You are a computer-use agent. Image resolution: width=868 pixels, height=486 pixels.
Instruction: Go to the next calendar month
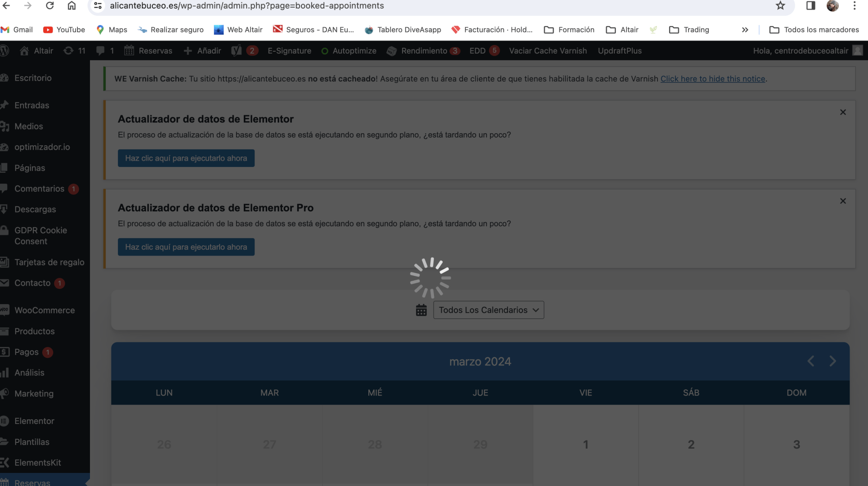click(832, 361)
